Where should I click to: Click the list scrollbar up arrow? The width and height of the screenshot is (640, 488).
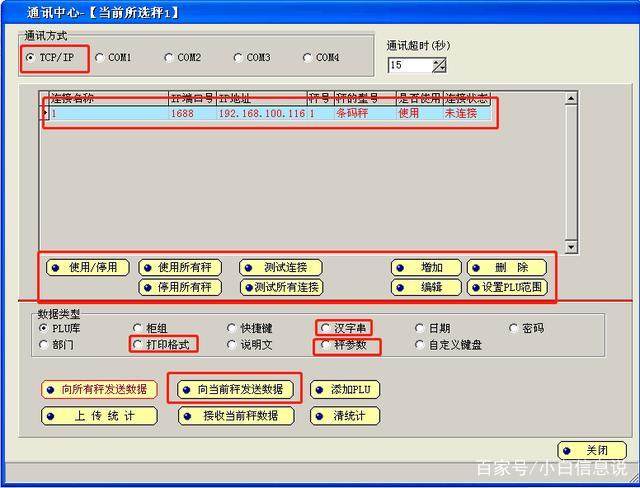(x=571, y=99)
